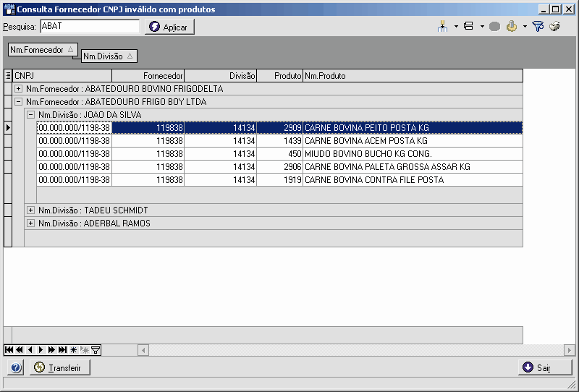Image resolution: width=579 pixels, height=392 pixels.
Task: Click the Nm.Divisão grouping chip
Action: pyautogui.click(x=109, y=56)
